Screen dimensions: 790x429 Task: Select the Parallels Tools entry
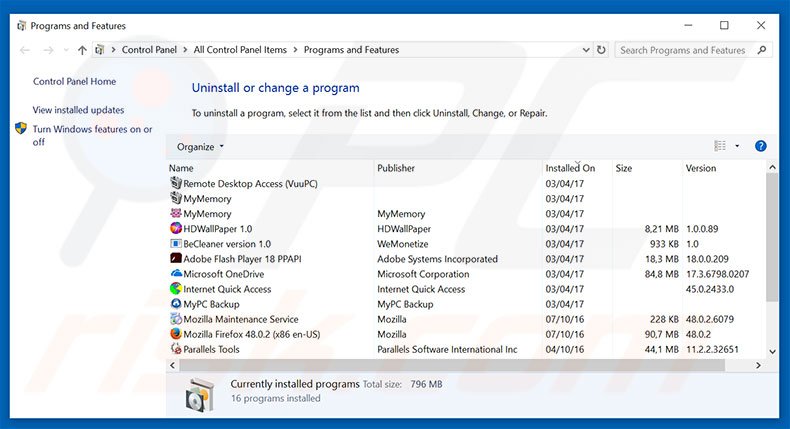point(211,349)
